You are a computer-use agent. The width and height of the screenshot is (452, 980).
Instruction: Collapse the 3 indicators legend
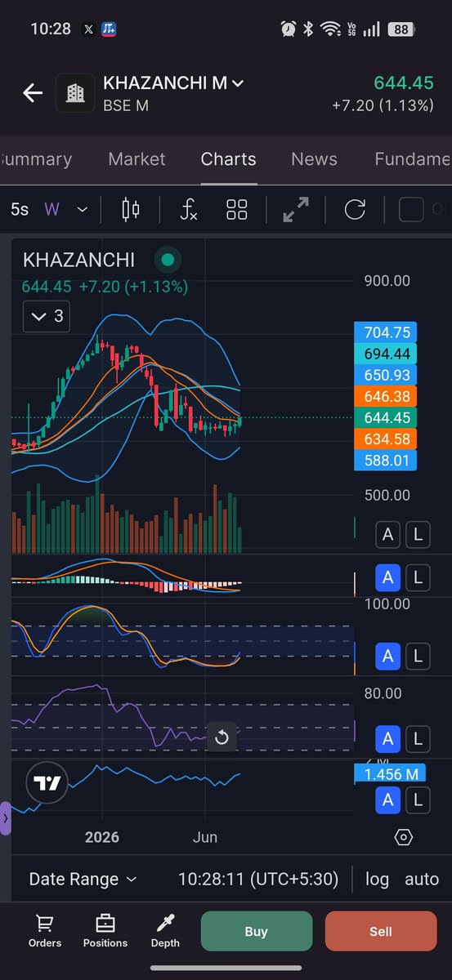pos(47,316)
